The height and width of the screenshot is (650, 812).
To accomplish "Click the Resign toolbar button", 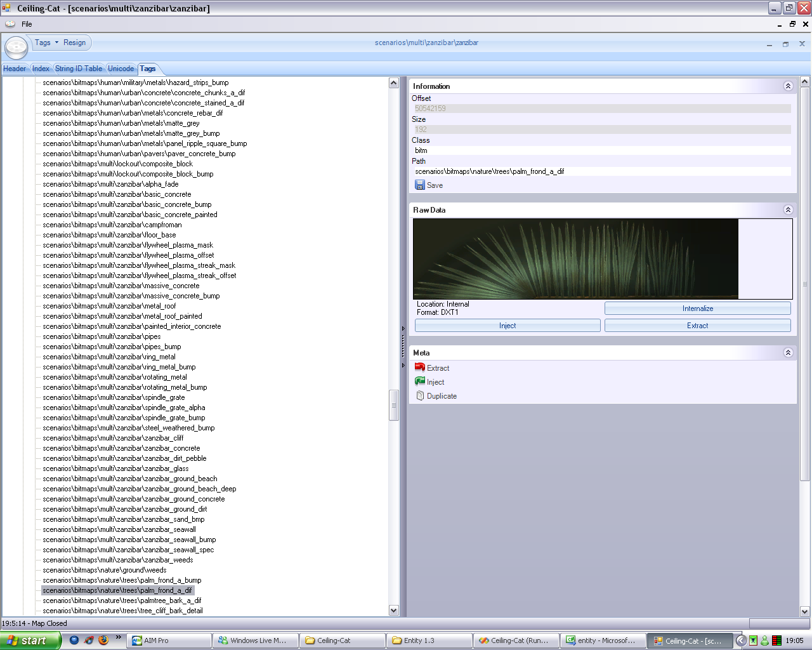I will pyautogui.click(x=74, y=43).
